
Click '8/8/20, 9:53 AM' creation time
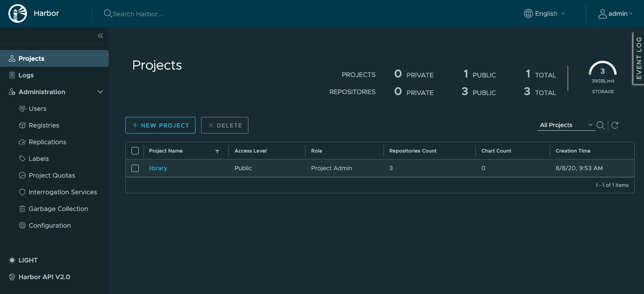pyautogui.click(x=579, y=168)
